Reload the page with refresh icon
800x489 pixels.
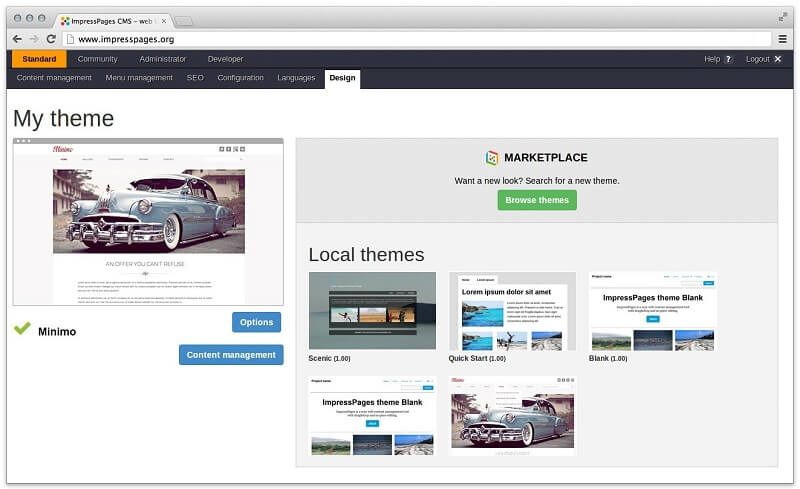click(x=51, y=39)
